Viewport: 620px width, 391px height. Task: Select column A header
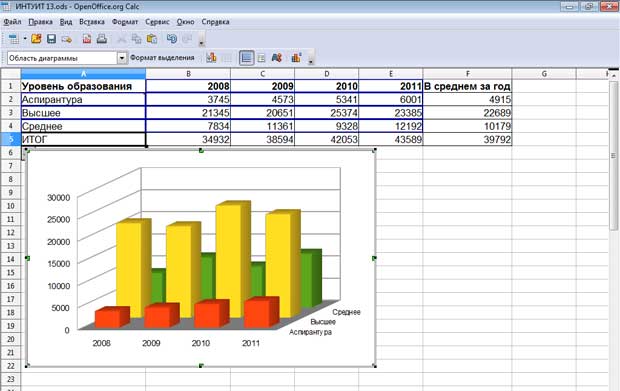(83, 74)
